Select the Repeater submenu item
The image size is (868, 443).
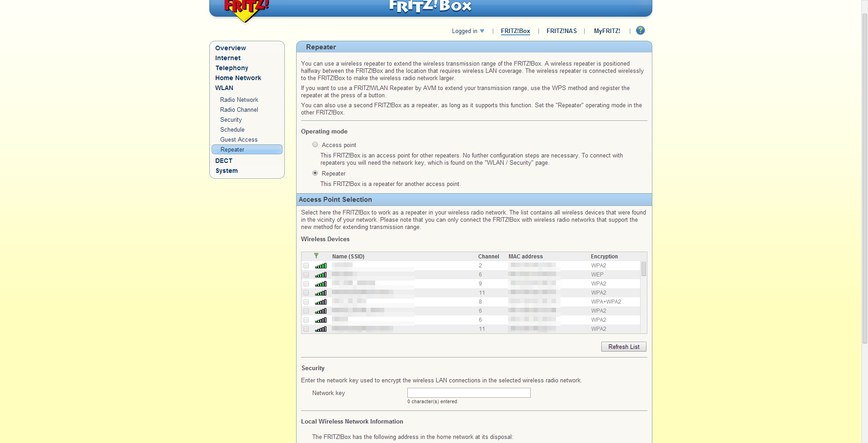click(x=247, y=149)
